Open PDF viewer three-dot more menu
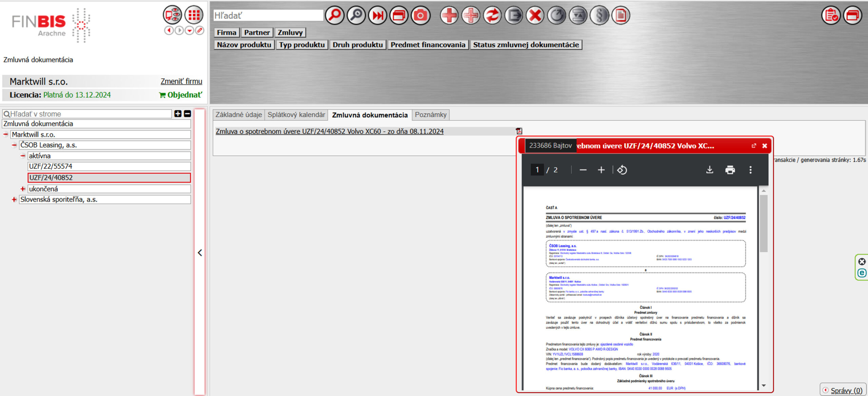The width and height of the screenshot is (868, 396). (x=750, y=170)
